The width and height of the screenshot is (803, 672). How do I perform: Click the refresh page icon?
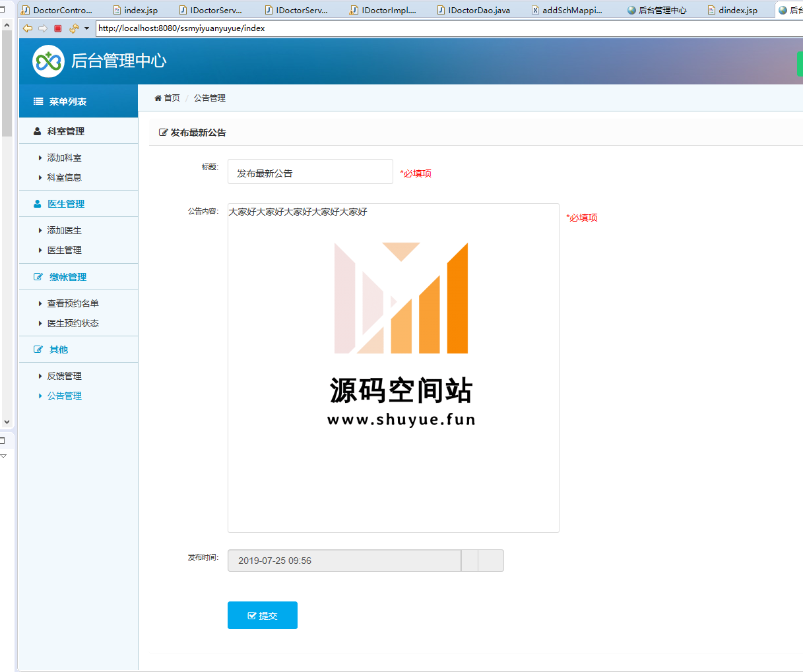pyautogui.click(x=73, y=28)
